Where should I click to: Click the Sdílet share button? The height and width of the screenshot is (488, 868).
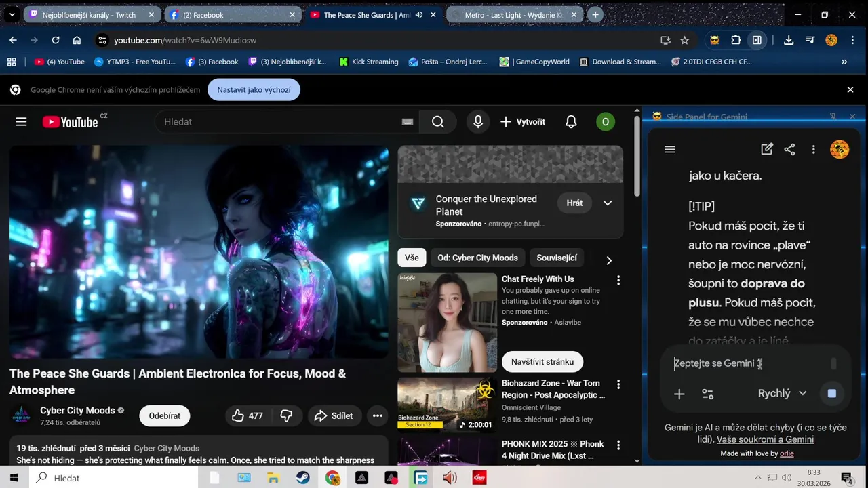[x=334, y=415]
